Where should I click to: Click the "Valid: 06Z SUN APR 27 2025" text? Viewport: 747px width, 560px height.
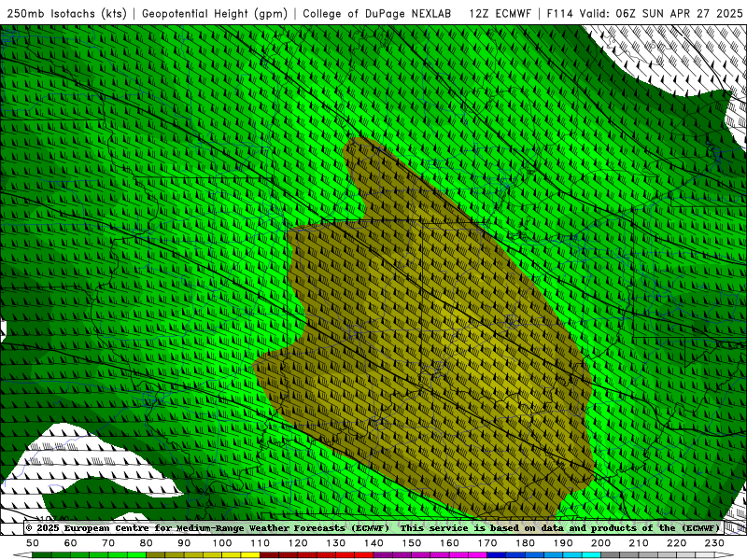pos(661,13)
